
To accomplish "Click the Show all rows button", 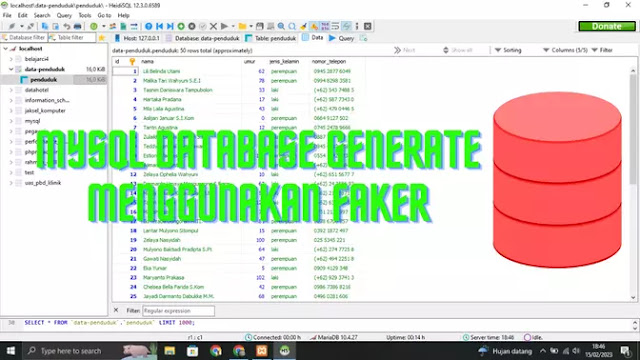I will pyautogui.click(x=458, y=50).
